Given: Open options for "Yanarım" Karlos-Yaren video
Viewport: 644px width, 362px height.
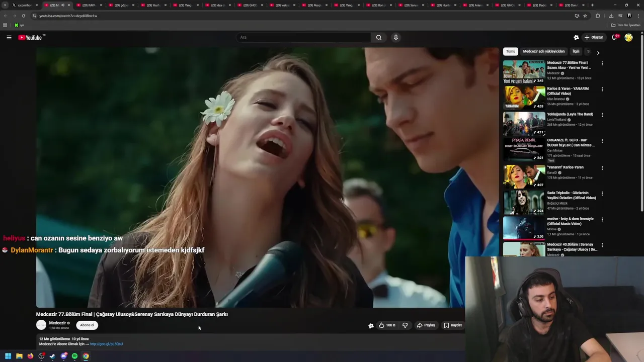Looking at the screenshot, I should pos(602,168).
